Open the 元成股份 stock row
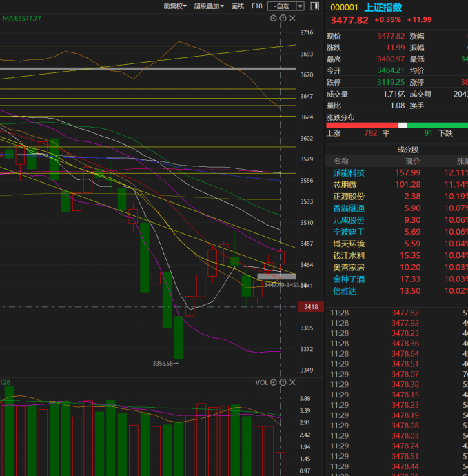 [397, 220]
